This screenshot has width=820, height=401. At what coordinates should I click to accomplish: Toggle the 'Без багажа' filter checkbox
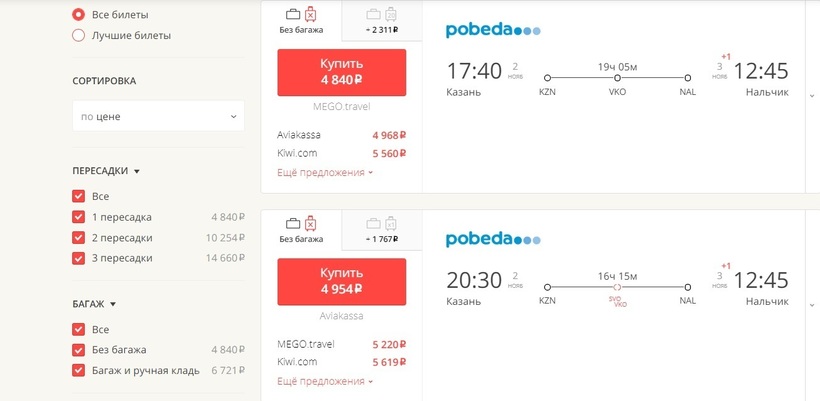click(x=79, y=350)
